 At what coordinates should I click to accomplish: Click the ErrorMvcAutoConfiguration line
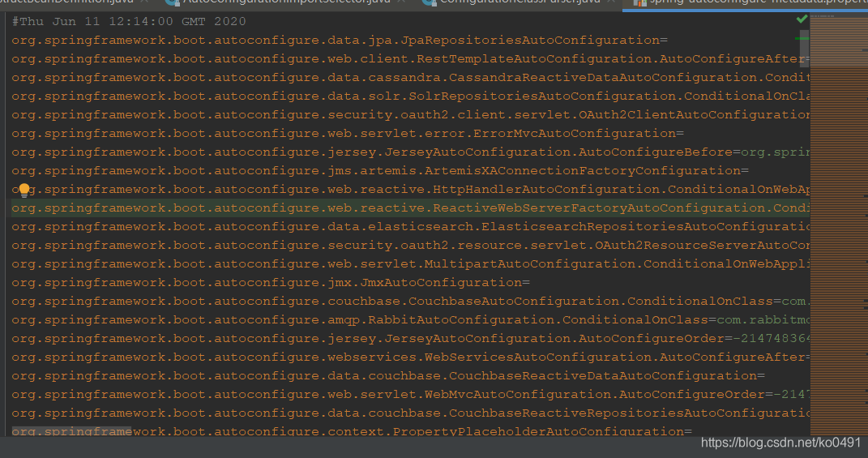click(x=348, y=134)
